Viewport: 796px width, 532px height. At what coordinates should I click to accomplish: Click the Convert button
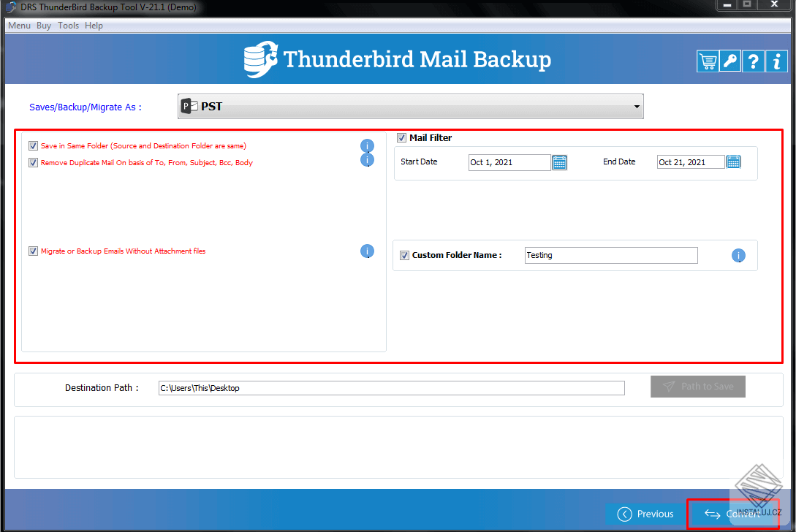point(733,514)
